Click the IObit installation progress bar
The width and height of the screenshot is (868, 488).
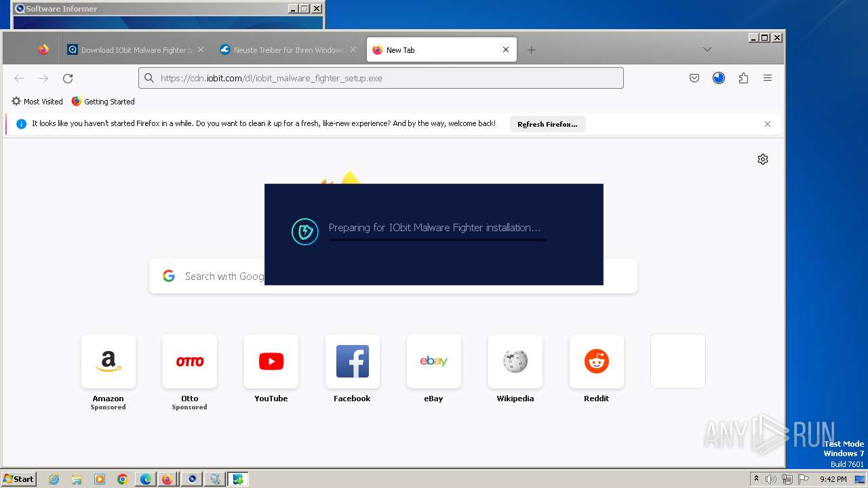(437, 240)
